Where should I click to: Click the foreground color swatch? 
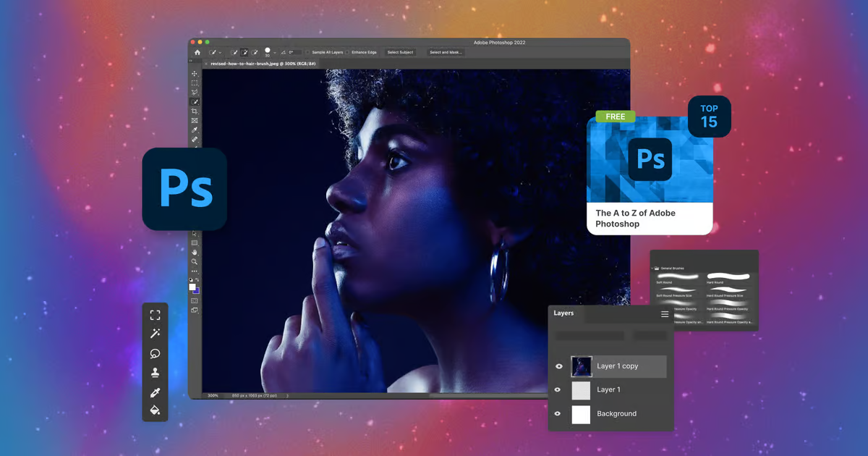(192, 287)
